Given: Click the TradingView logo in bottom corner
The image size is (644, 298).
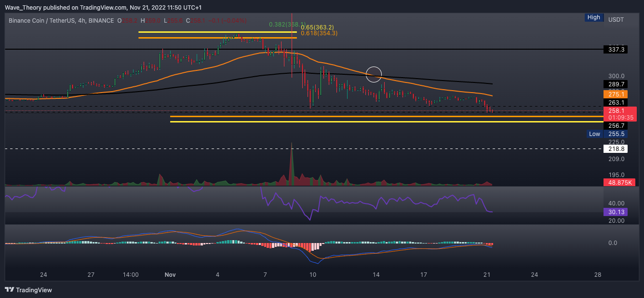Looking at the screenshot, I should click(x=28, y=290).
